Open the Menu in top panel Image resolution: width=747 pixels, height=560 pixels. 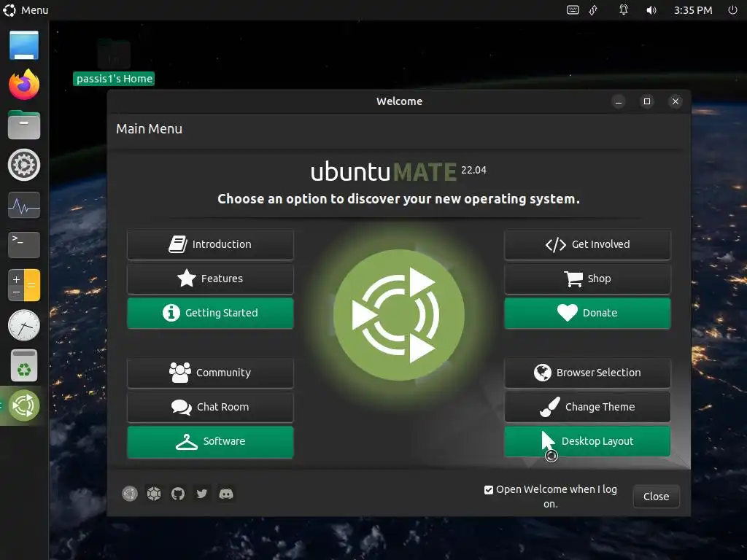pos(26,10)
